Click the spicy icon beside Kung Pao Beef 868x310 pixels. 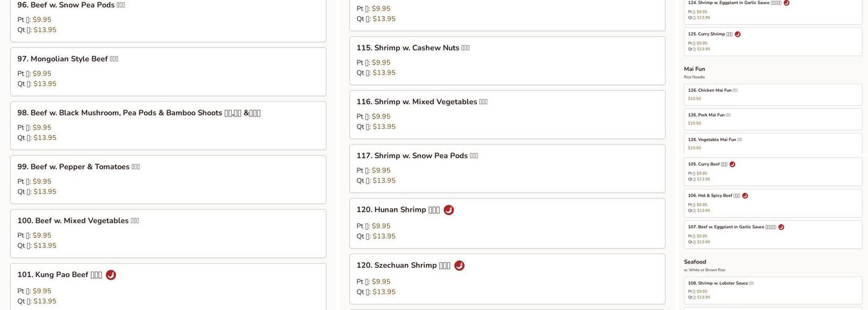tap(111, 275)
